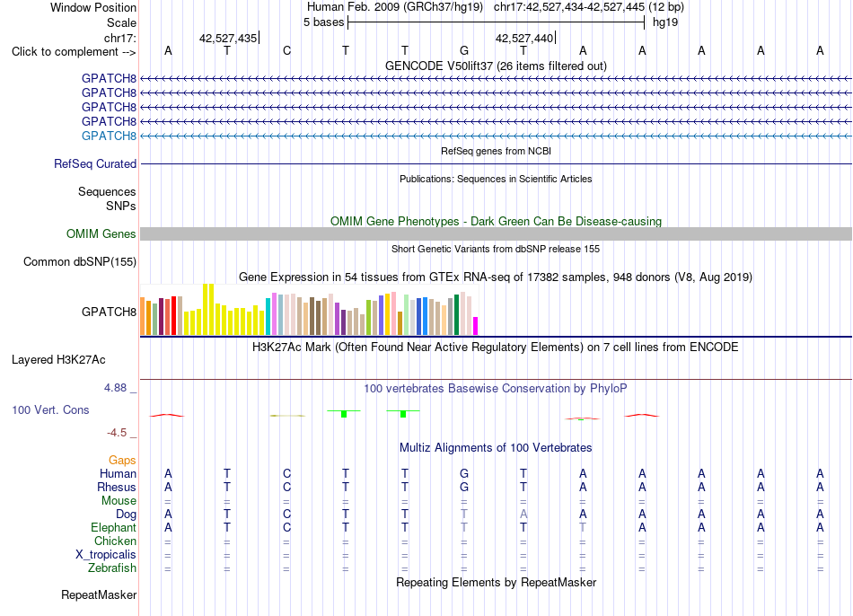Select the Mouse alignment row label
The height and width of the screenshot is (616, 853).
click(119, 501)
